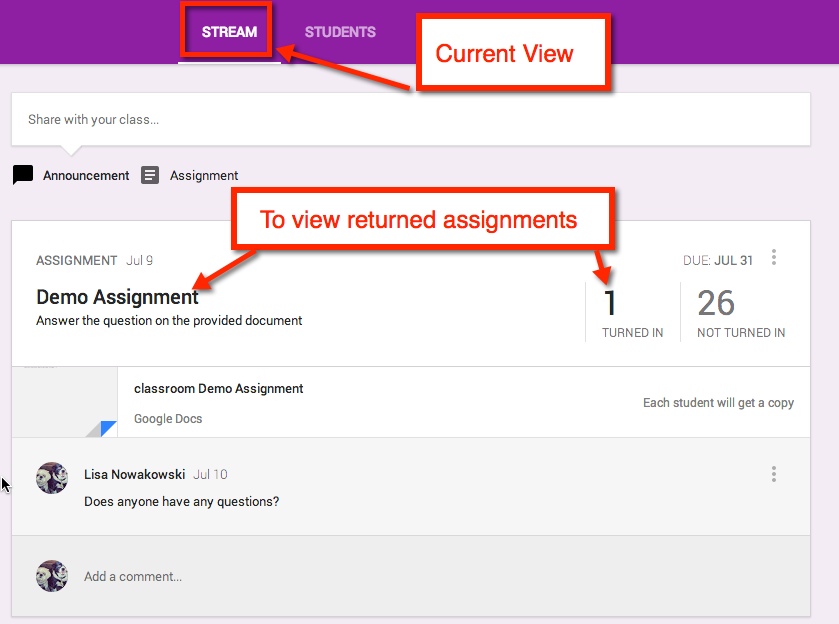Open the classroom Demo Assignment document link

(218, 388)
